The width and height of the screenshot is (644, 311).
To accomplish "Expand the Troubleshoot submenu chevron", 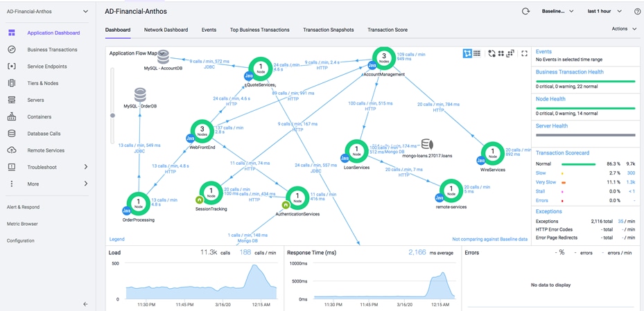I will pos(86,167).
